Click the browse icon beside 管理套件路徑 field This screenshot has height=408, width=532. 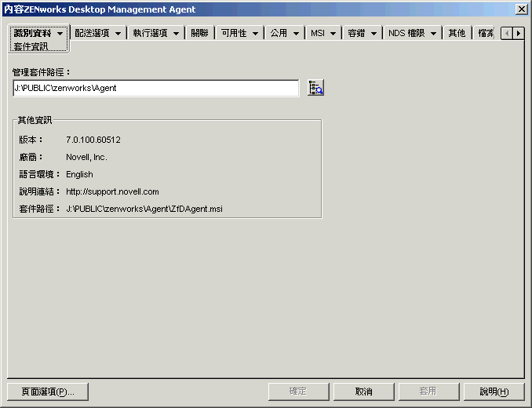315,88
